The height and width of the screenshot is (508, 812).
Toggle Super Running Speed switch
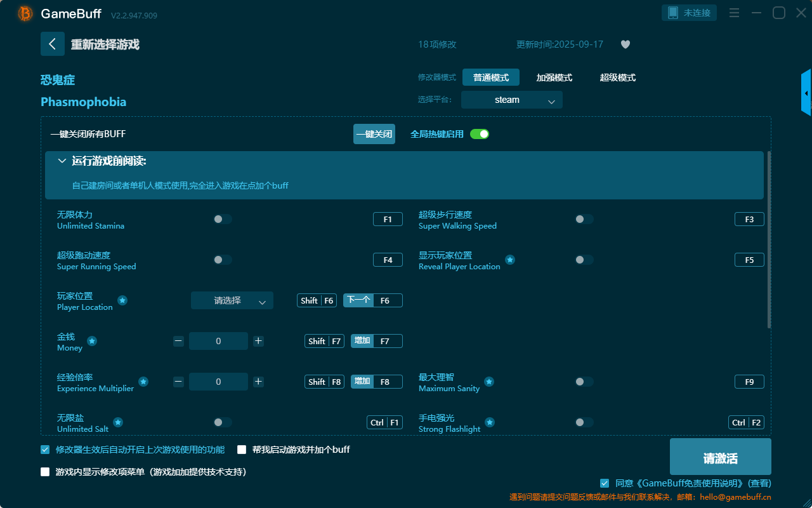click(x=223, y=260)
